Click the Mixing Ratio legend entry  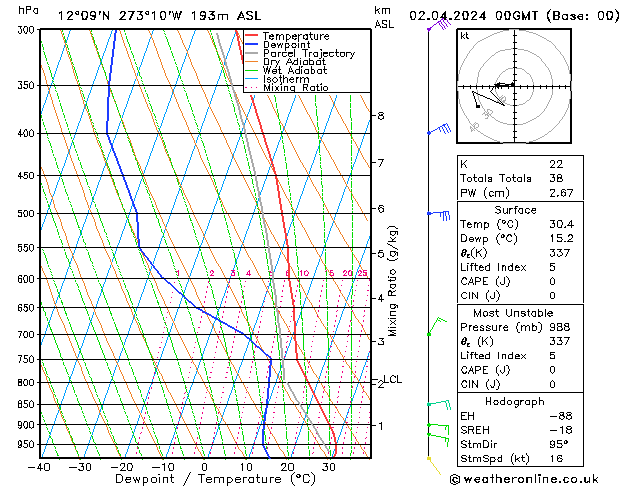click(297, 88)
